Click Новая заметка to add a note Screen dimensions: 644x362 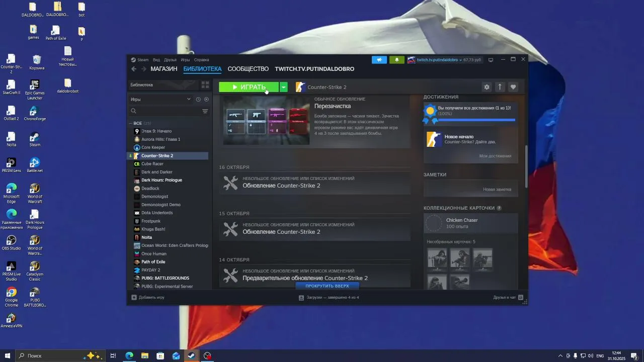[x=497, y=190]
